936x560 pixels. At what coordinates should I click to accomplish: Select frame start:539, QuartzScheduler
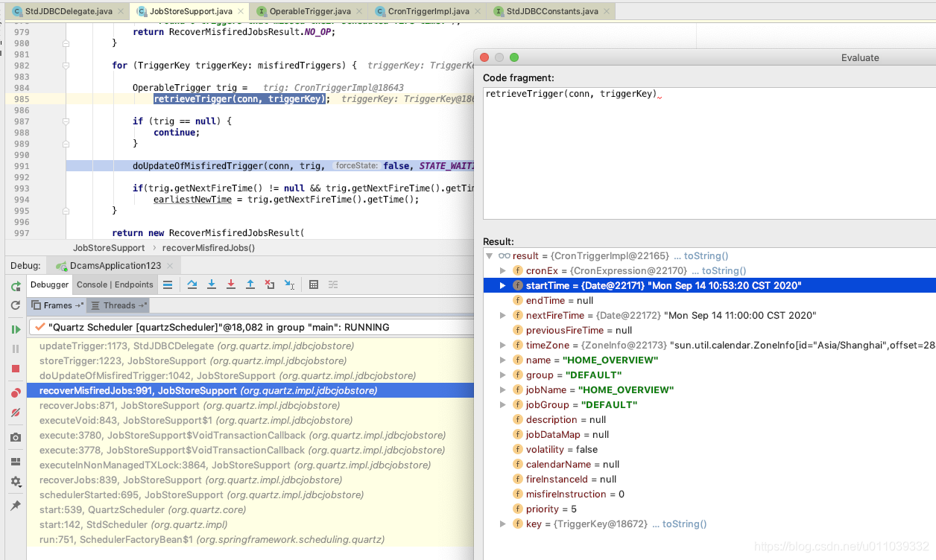[x=250, y=509]
